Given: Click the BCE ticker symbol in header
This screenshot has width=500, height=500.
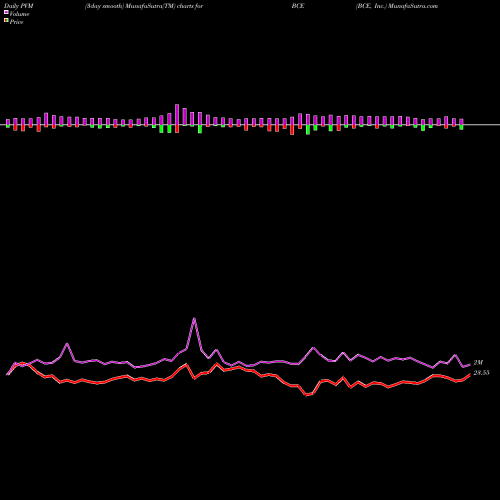Looking at the screenshot, I should pos(298,6).
